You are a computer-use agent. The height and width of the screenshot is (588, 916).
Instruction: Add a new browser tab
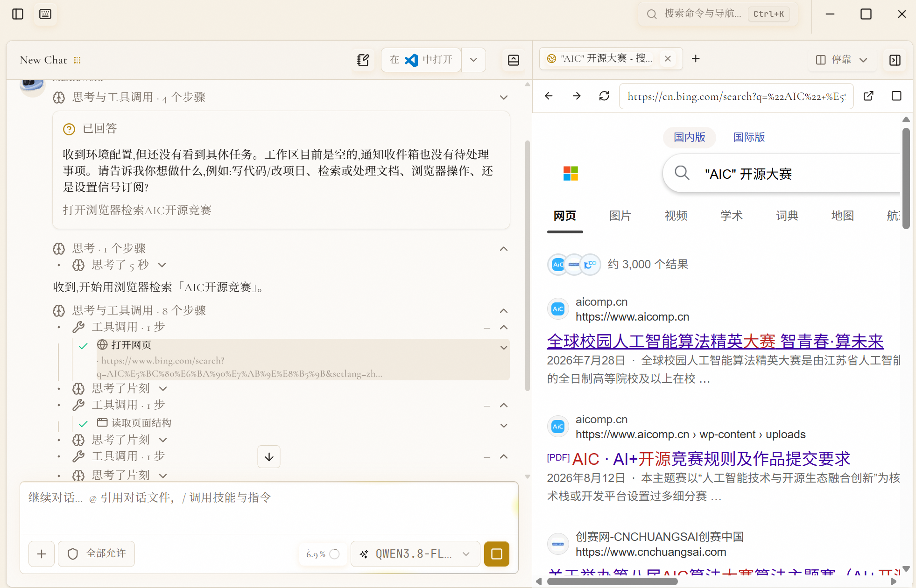(x=696, y=58)
